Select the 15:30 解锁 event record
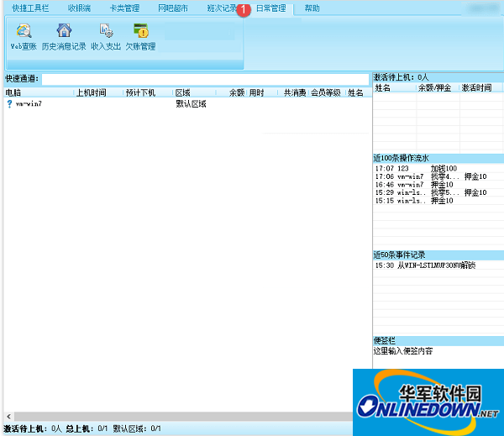This screenshot has height=436, width=504. click(x=438, y=265)
